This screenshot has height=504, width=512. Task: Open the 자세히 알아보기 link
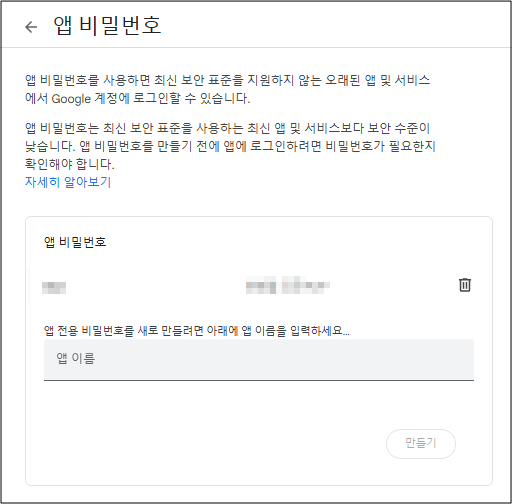pos(68,182)
